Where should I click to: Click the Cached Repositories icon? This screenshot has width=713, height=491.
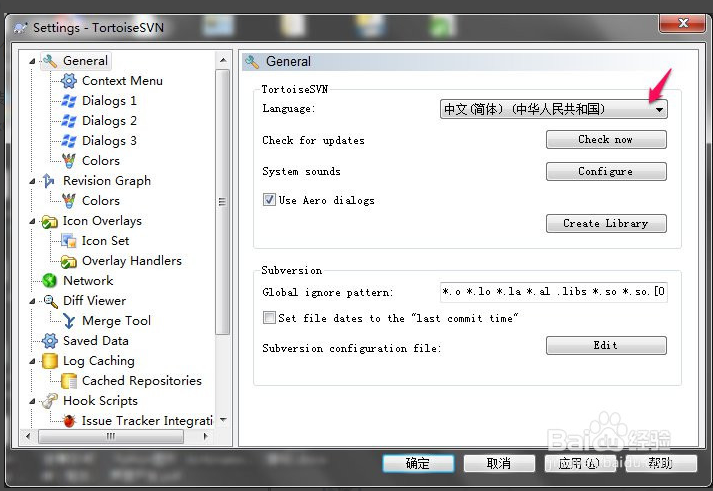(x=69, y=381)
